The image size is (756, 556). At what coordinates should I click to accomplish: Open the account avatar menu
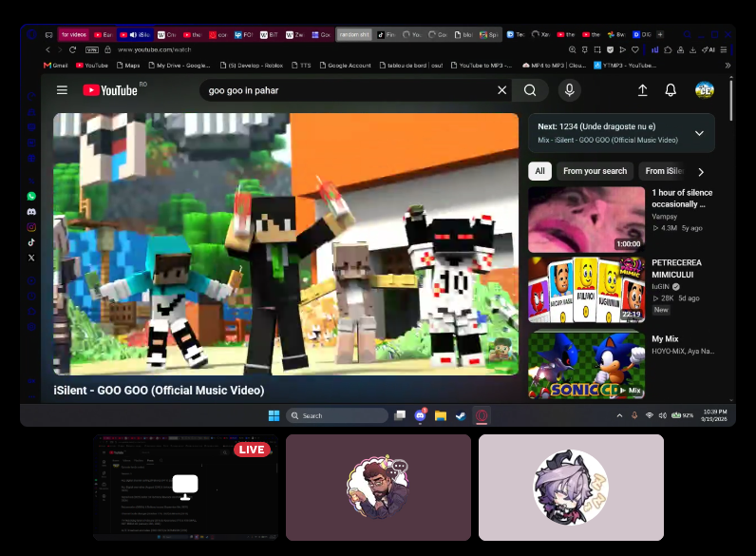[705, 90]
